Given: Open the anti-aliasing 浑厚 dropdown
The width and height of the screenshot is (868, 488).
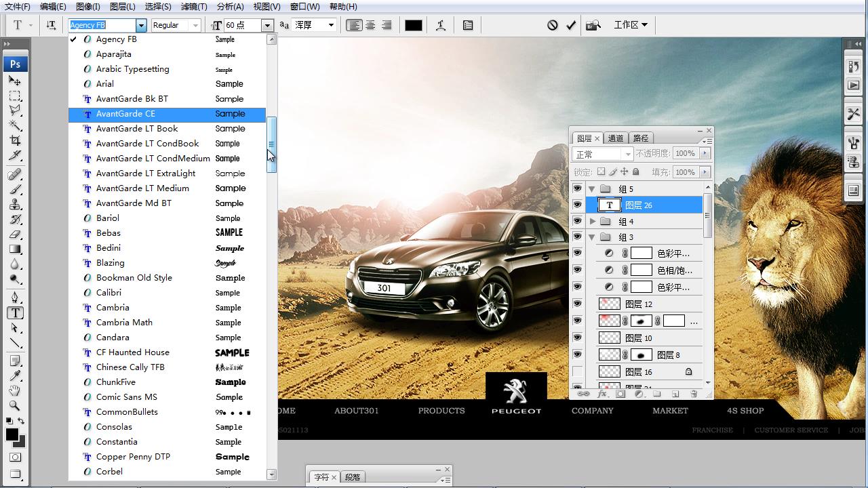Looking at the screenshot, I should tap(331, 25).
